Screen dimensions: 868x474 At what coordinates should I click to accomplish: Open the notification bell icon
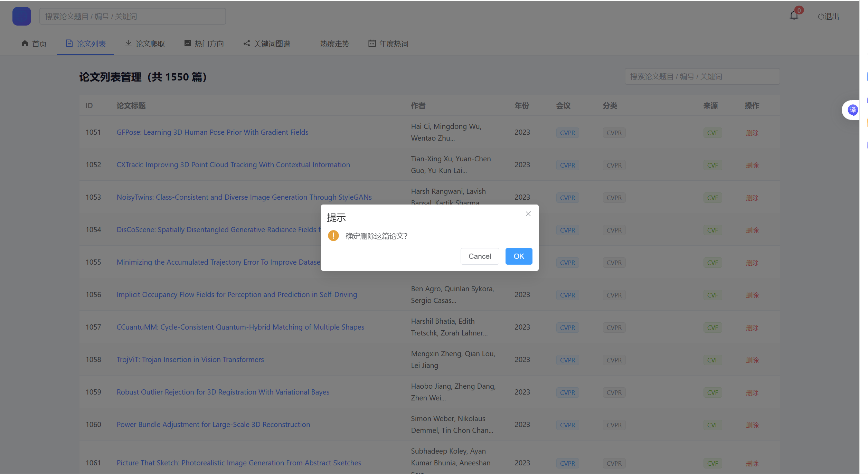click(794, 16)
